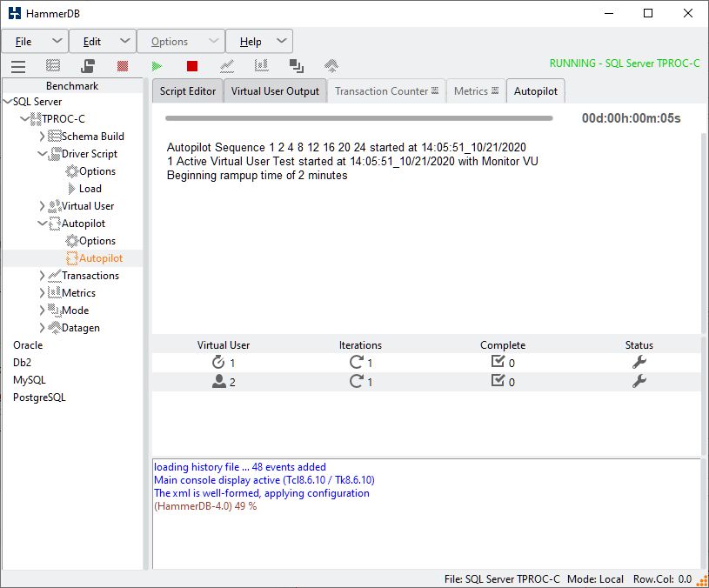Expand the Virtual User tree node
Image resolution: width=709 pixels, height=588 pixels.
tap(42, 205)
